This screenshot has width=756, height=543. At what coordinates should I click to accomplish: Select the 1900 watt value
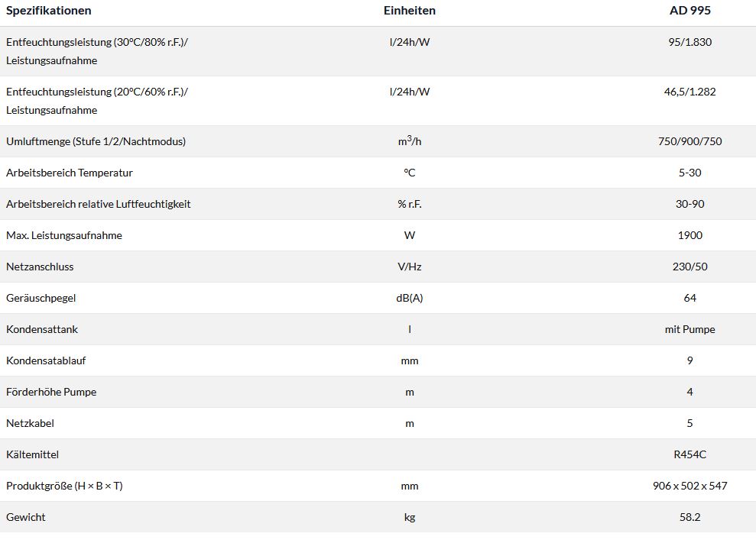click(689, 235)
